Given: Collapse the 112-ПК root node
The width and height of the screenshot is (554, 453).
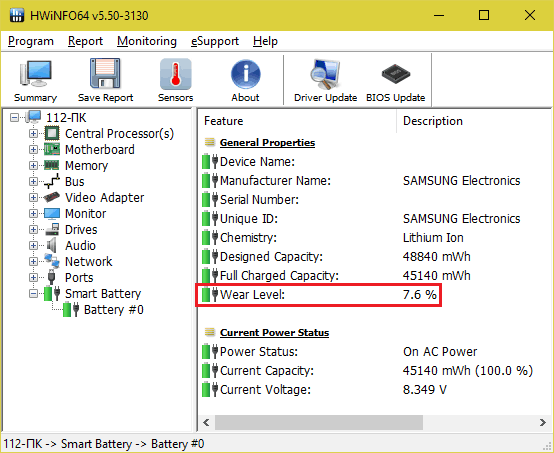Looking at the screenshot, I should tap(14, 117).
